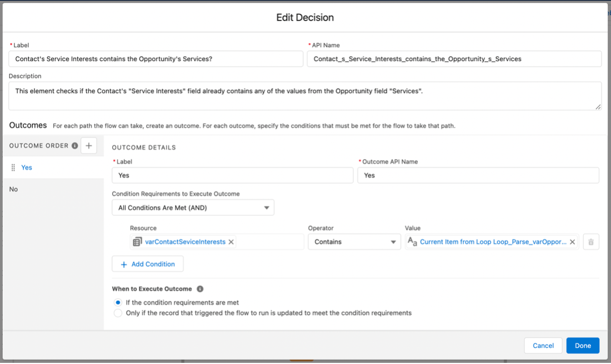Image resolution: width=611 pixels, height=364 pixels.
Task: Click Cancel to discard changes
Action: pos(543,345)
